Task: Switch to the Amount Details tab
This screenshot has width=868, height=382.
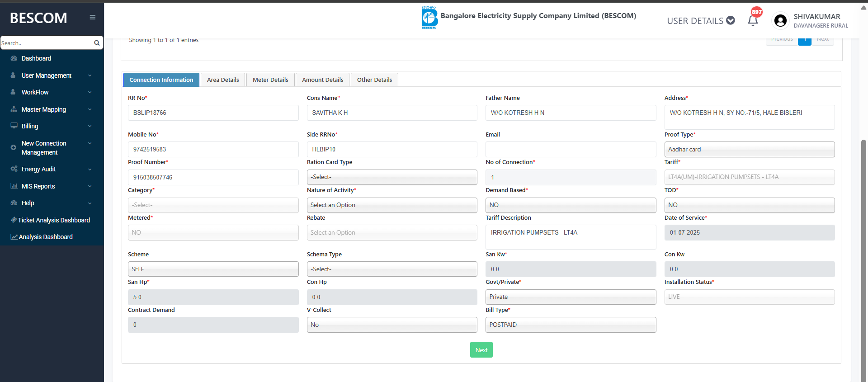Action: [322, 80]
